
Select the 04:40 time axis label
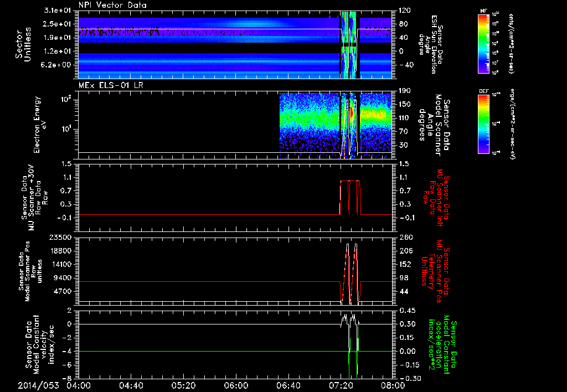pos(131,385)
